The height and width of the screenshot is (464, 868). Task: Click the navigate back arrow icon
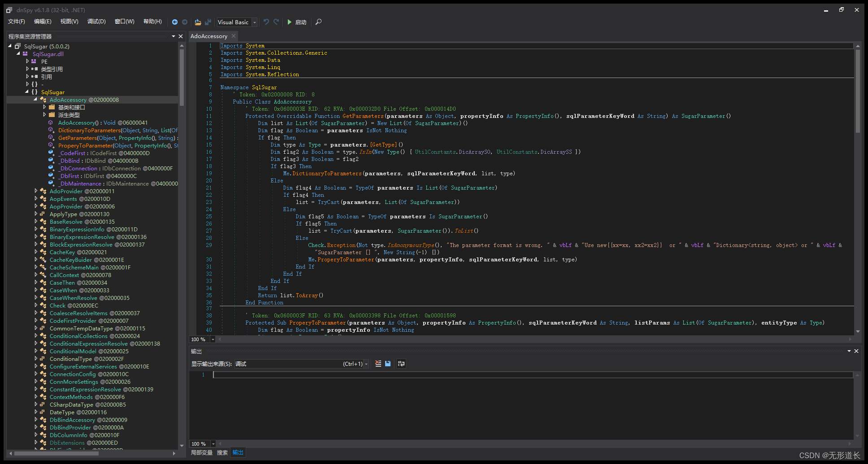[x=175, y=22]
